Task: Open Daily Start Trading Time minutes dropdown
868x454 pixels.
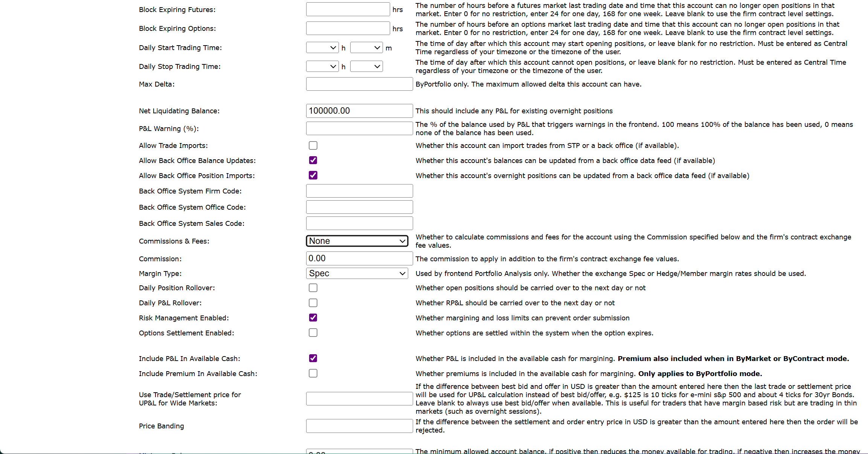Action: pyautogui.click(x=366, y=48)
